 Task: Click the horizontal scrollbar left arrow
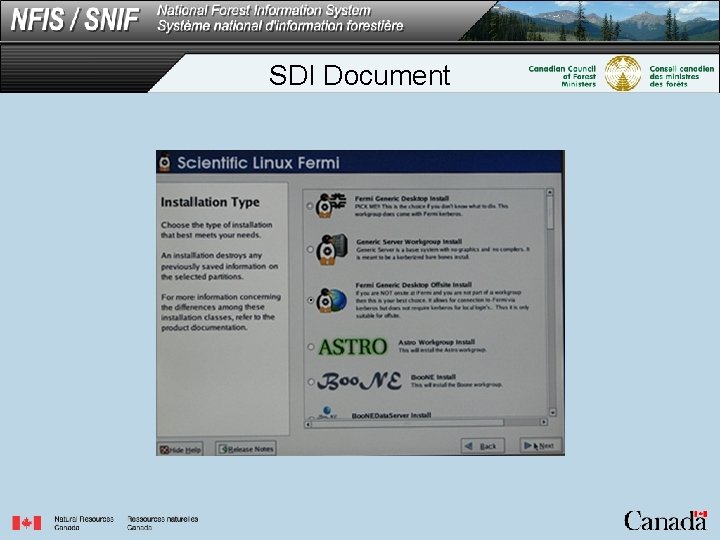coord(309,424)
